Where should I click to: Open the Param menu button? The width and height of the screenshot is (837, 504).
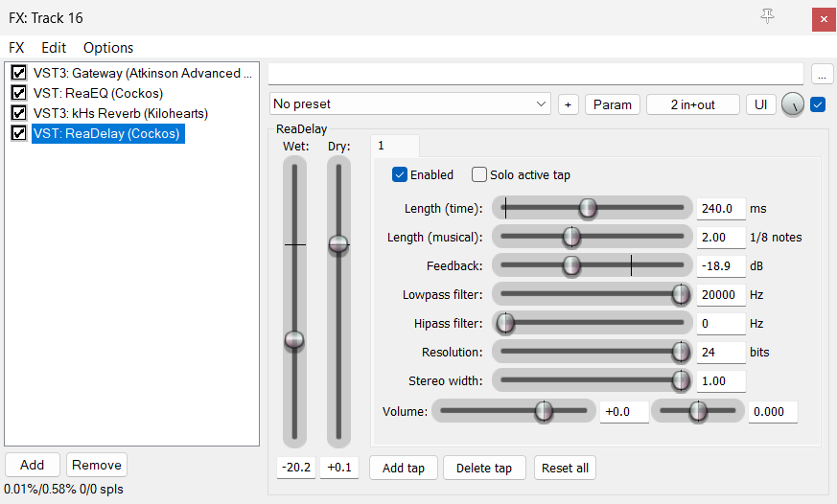(613, 104)
